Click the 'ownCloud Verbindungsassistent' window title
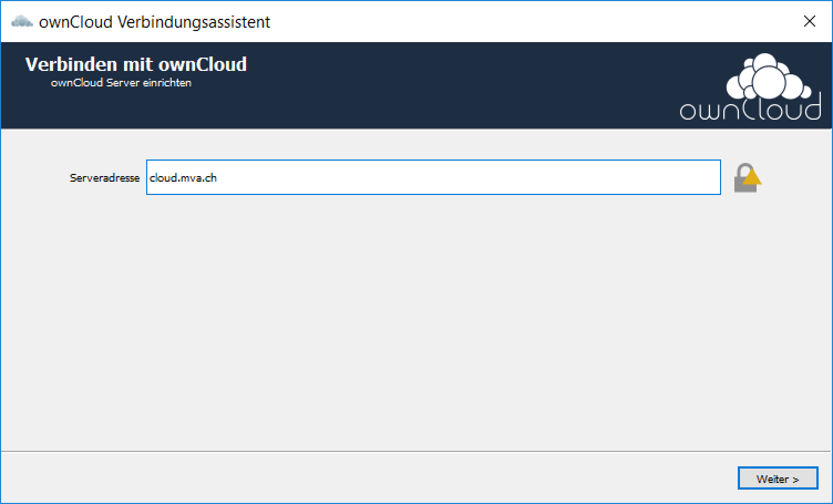Image resolution: width=833 pixels, height=504 pixels. pyautogui.click(x=155, y=22)
